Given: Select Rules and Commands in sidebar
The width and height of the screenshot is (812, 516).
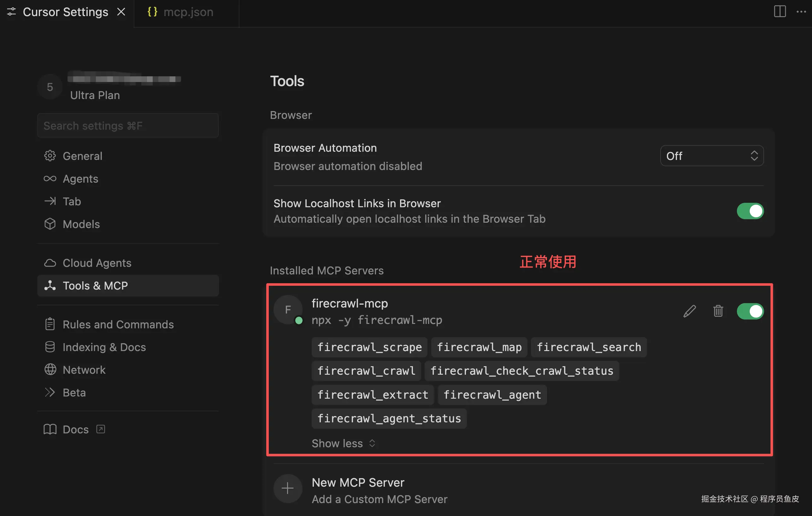Looking at the screenshot, I should pyautogui.click(x=118, y=325).
